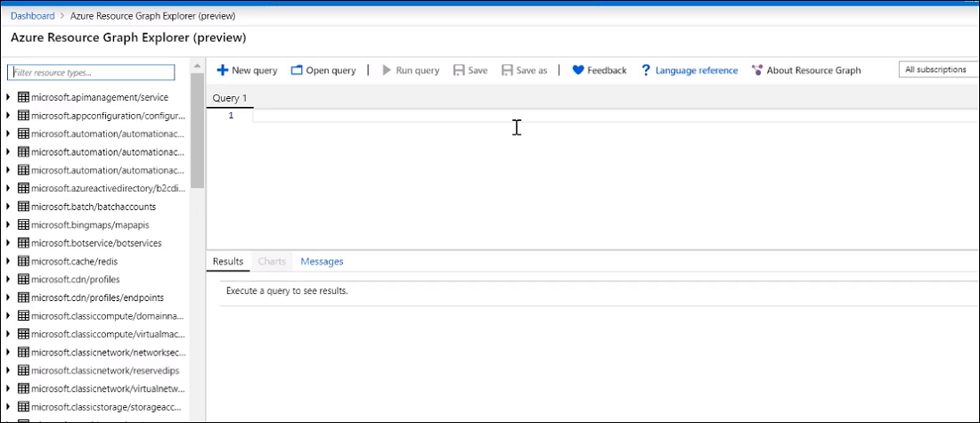The image size is (980, 423).
Task: Select microsoft.classiccompute/virtualmac... tree item
Action: click(x=108, y=334)
